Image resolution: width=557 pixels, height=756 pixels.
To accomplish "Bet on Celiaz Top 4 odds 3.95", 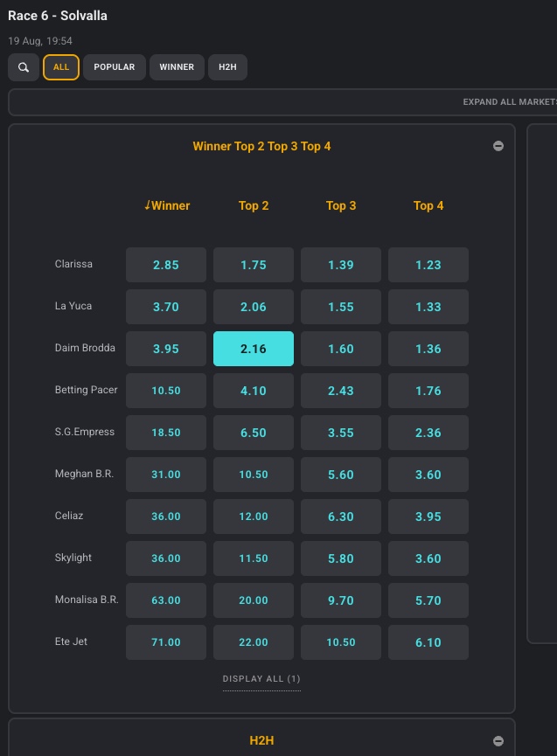I will click(x=428, y=517).
